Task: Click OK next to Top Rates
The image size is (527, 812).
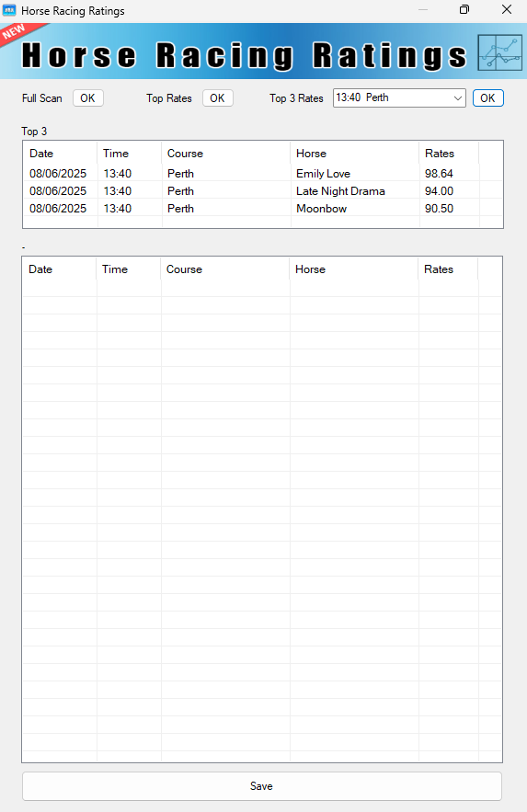Action: pyautogui.click(x=217, y=97)
